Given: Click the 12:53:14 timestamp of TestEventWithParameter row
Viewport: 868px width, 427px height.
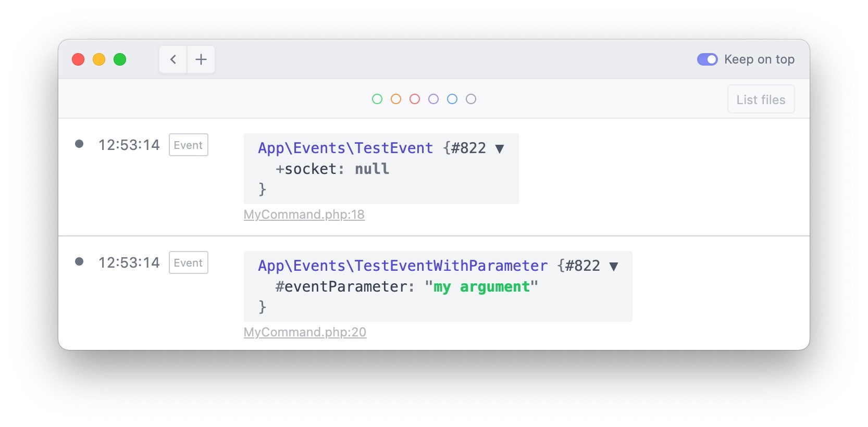Looking at the screenshot, I should tap(129, 263).
